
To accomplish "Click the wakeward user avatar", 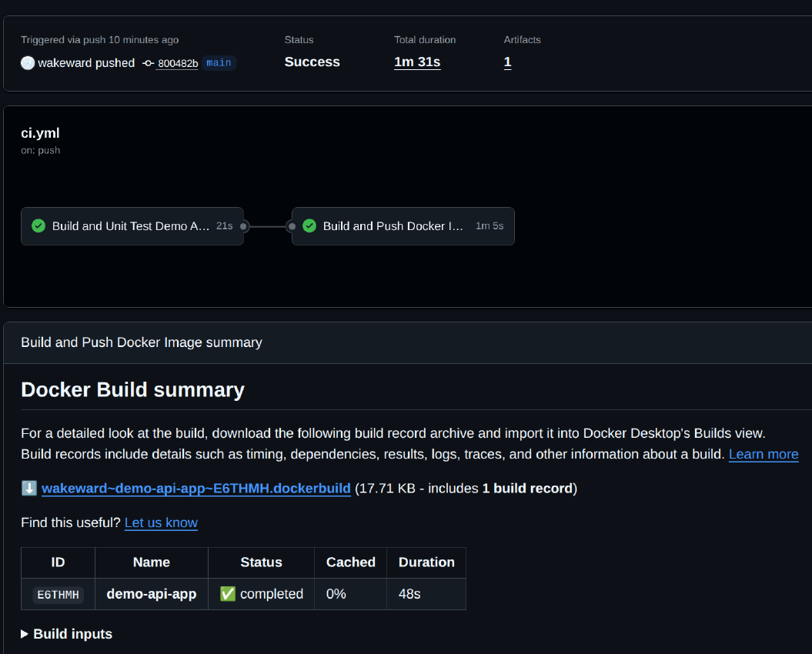I will pos(28,63).
